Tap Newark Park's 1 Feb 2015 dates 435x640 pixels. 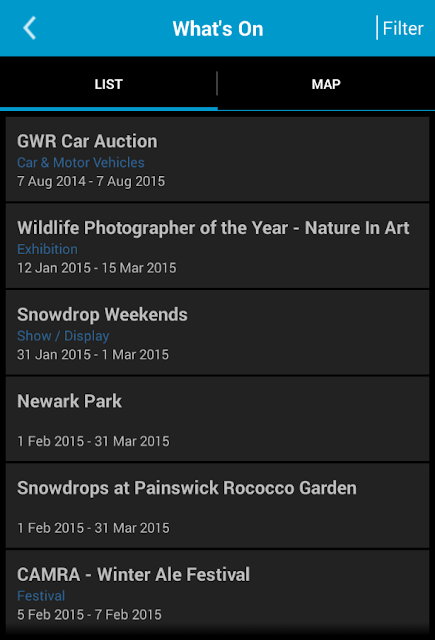pyautogui.click(x=93, y=441)
